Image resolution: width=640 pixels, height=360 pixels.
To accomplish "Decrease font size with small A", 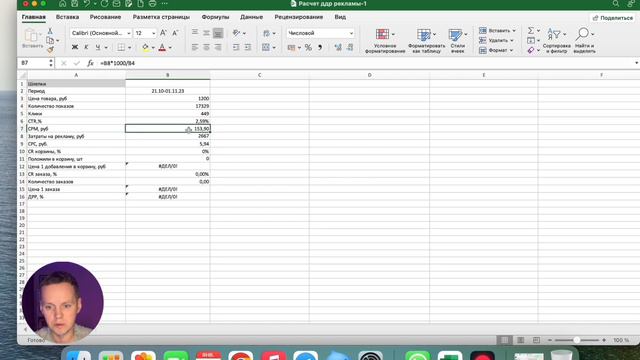I will (175, 33).
